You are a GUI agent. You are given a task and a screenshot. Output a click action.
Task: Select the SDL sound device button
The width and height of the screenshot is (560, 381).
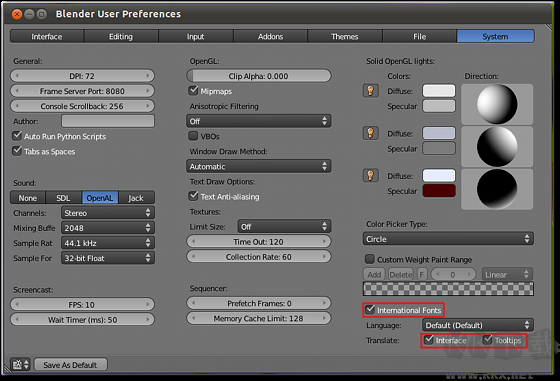pos(63,198)
